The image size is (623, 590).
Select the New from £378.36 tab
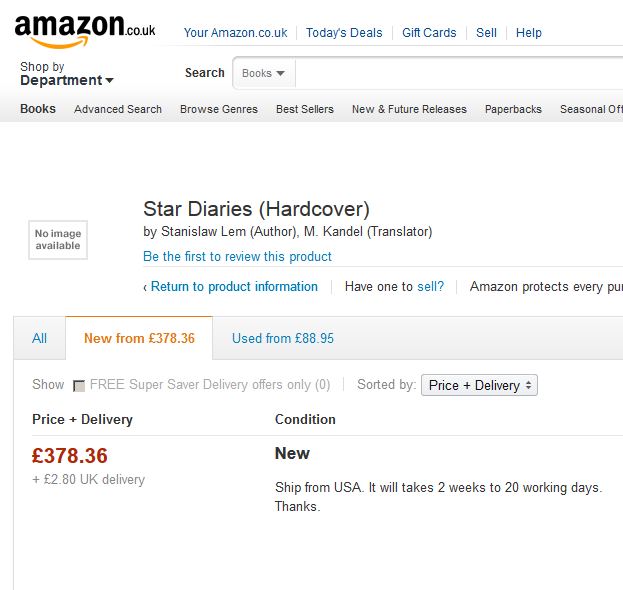[x=139, y=338]
